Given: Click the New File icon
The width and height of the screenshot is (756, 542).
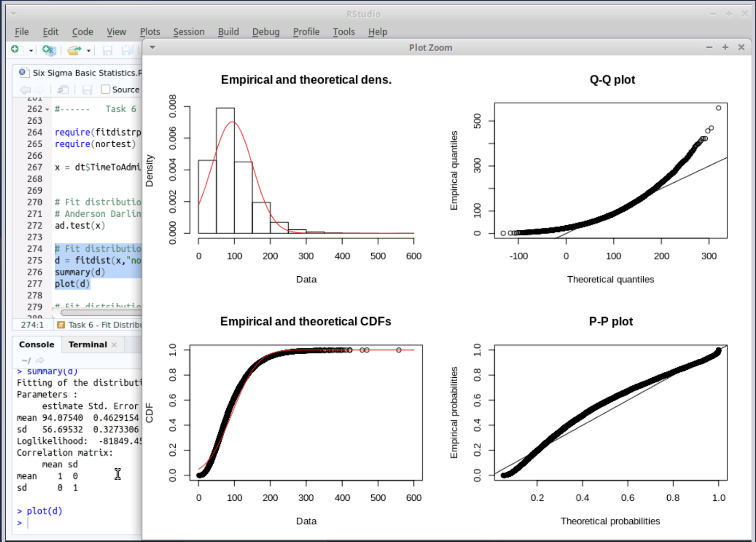Looking at the screenshot, I should (x=15, y=50).
